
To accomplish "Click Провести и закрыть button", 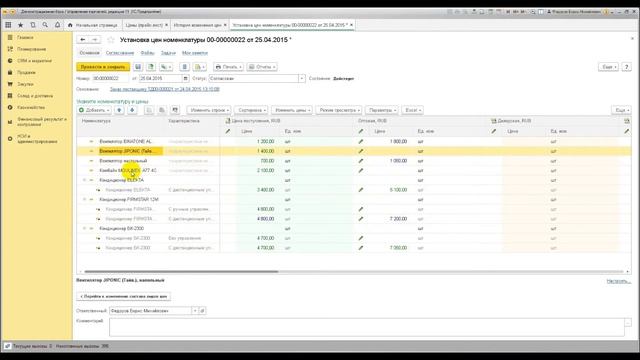I will [103, 67].
